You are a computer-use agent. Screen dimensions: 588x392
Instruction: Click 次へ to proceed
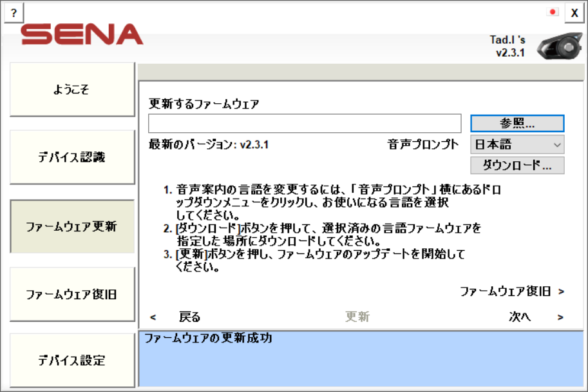tap(519, 317)
